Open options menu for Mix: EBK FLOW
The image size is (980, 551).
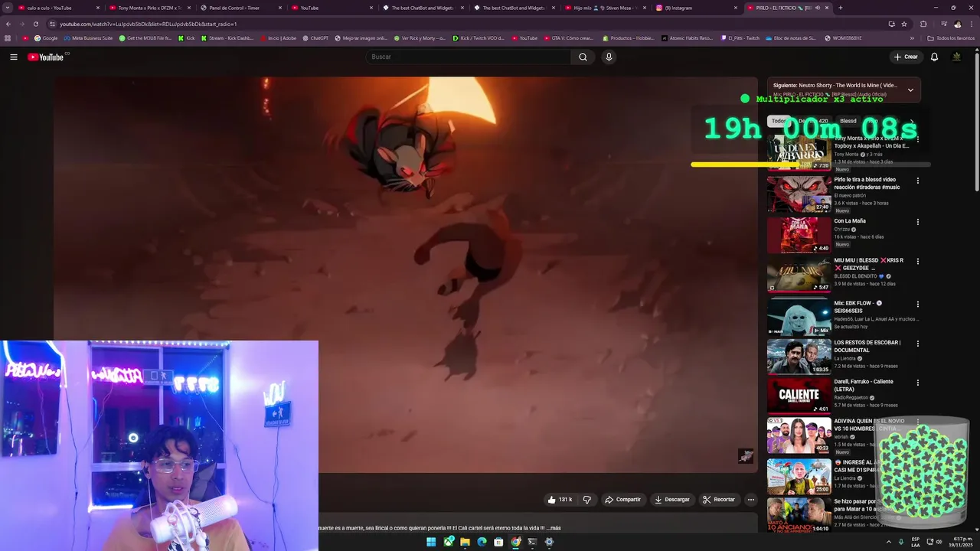pos(918,304)
